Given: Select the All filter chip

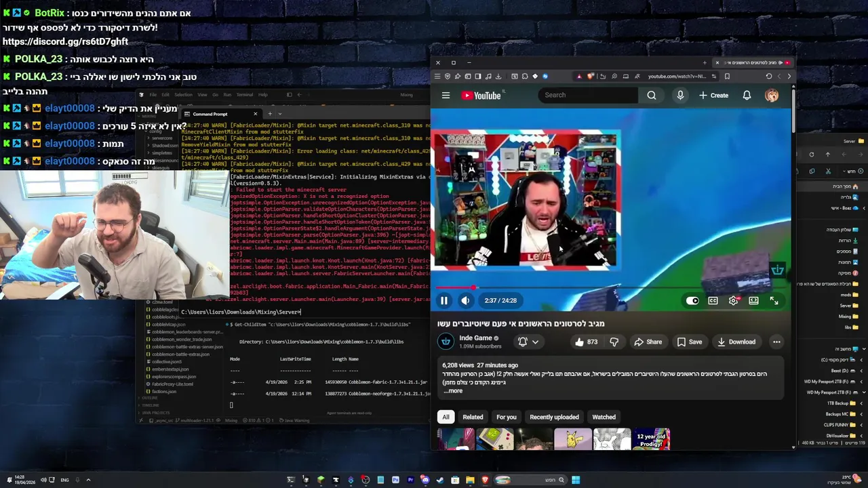Looking at the screenshot, I should tap(446, 417).
